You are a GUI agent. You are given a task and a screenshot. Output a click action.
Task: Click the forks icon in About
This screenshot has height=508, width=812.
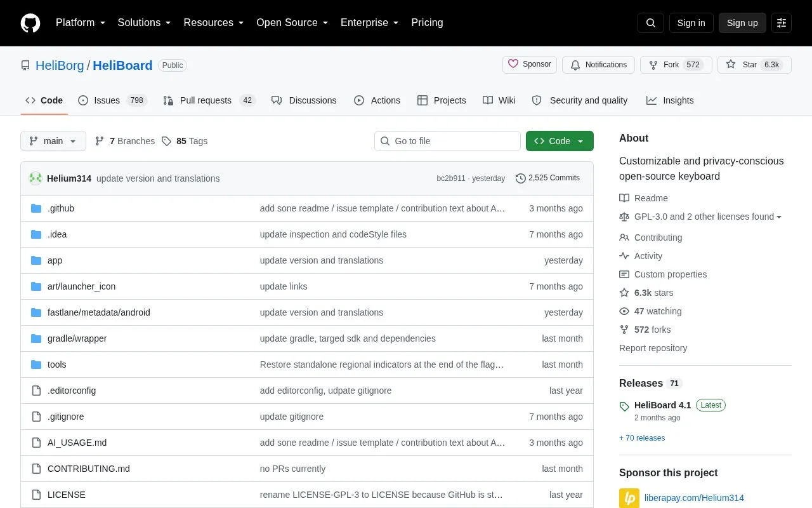click(x=624, y=330)
